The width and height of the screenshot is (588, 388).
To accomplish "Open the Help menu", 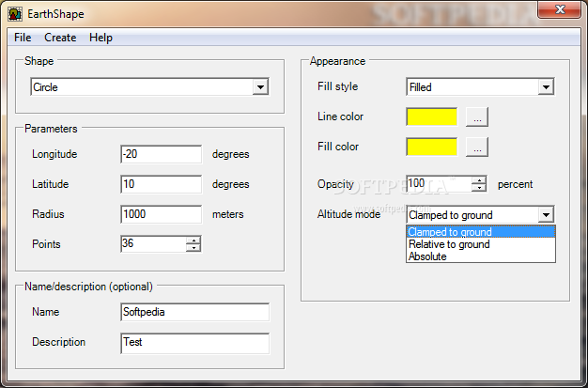I will [x=101, y=38].
